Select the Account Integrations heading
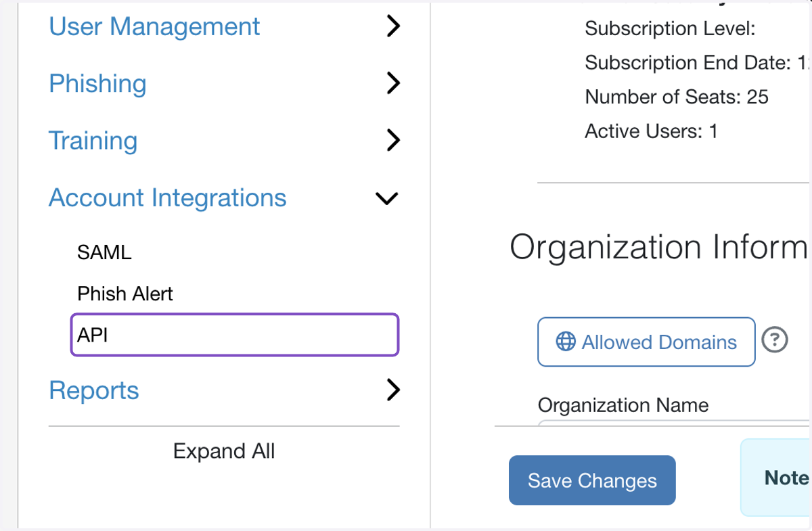 pyautogui.click(x=168, y=198)
